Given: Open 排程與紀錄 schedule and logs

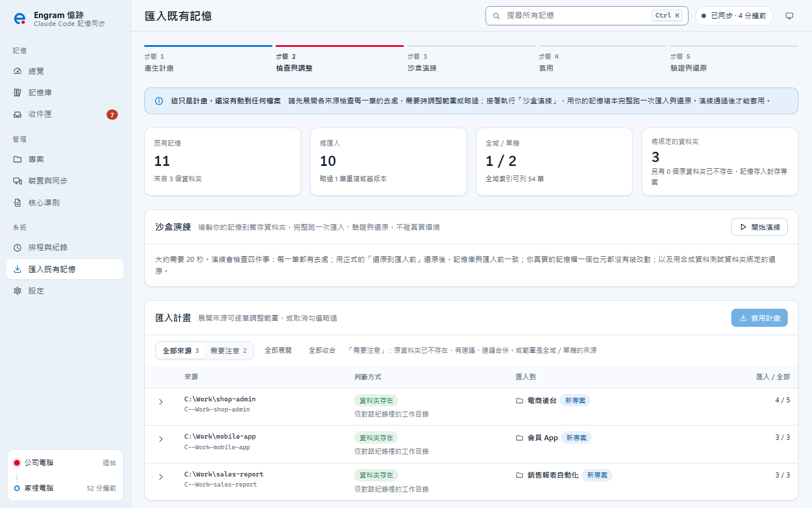Looking at the screenshot, I should tap(65, 247).
